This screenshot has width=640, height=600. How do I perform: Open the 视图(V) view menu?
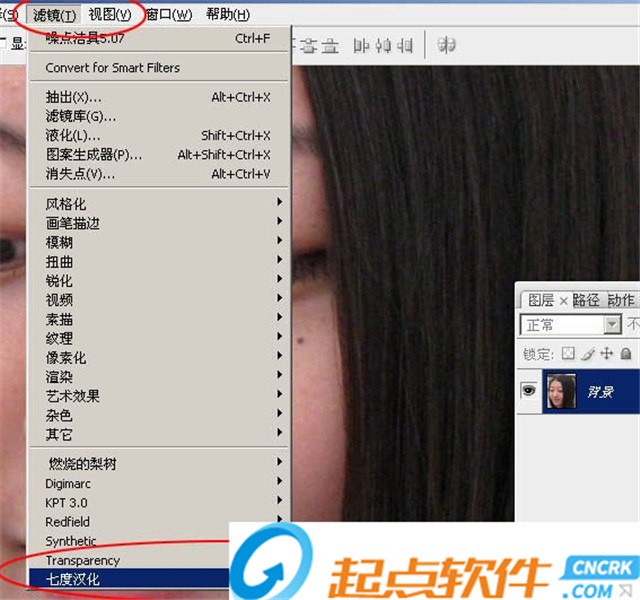click(110, 15)
